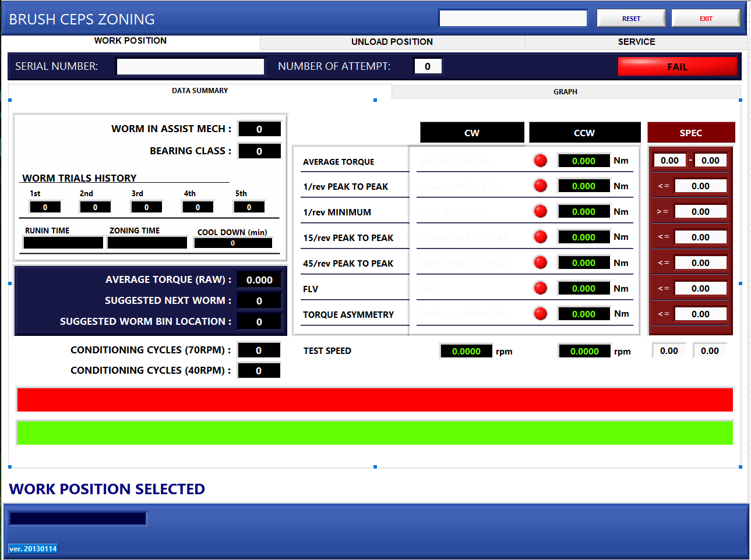Switch to the Unload Position tab
This screenshot has height=560, width=751.
click(392, 42)
